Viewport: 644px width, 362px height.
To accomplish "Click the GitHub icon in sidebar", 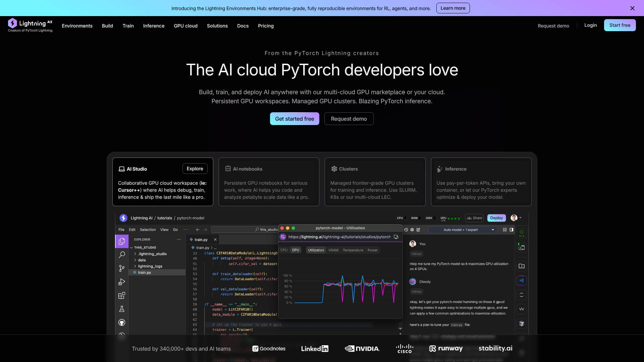I will [122, 322].
